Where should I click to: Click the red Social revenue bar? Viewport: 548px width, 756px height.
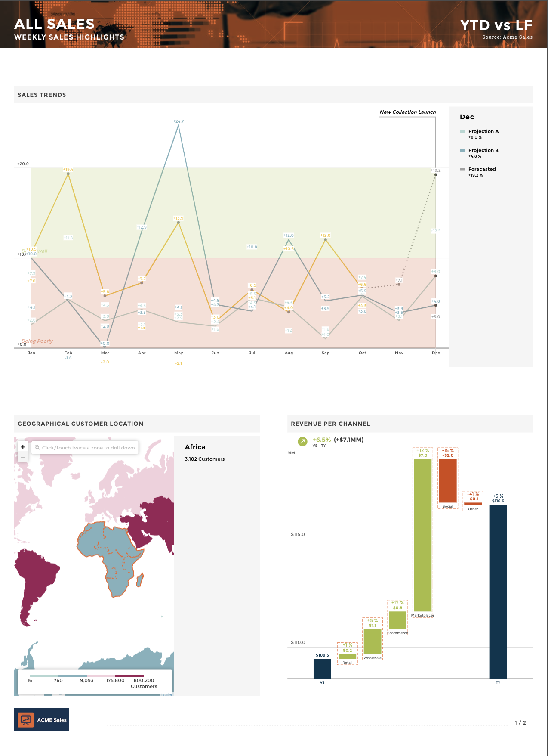[x=448, y=480]
